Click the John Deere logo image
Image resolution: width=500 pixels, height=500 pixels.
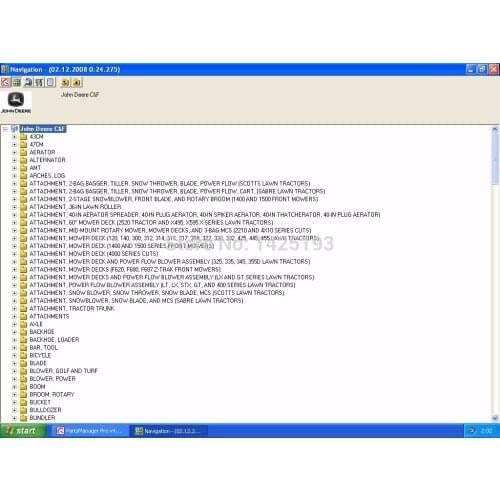(16, 103)
